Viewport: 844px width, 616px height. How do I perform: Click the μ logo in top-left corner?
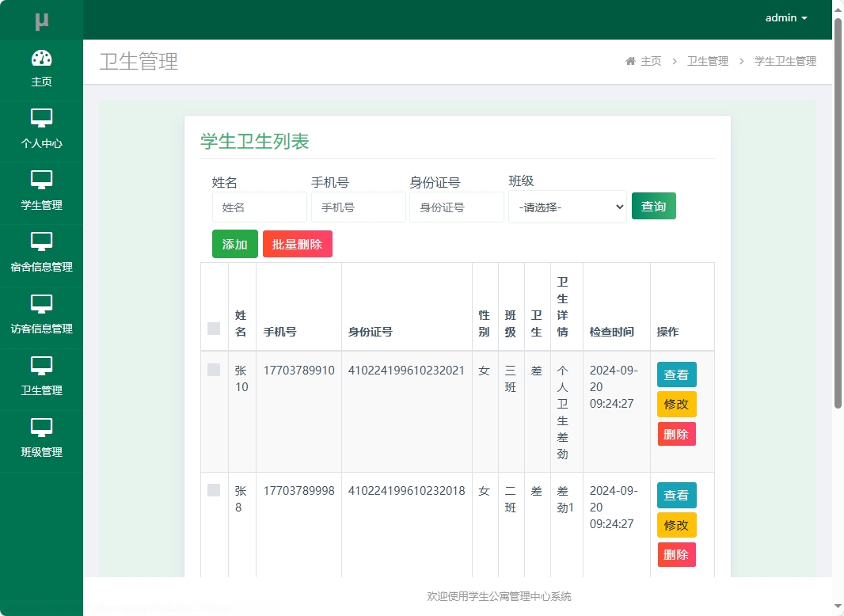[41, 18]
